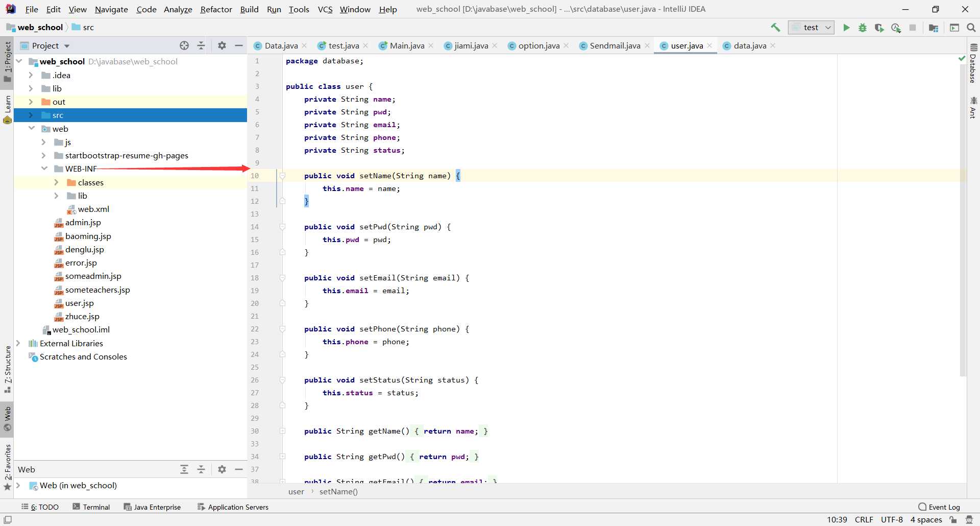
Task: Open the Refactor menu
Action: click(216, 9)
